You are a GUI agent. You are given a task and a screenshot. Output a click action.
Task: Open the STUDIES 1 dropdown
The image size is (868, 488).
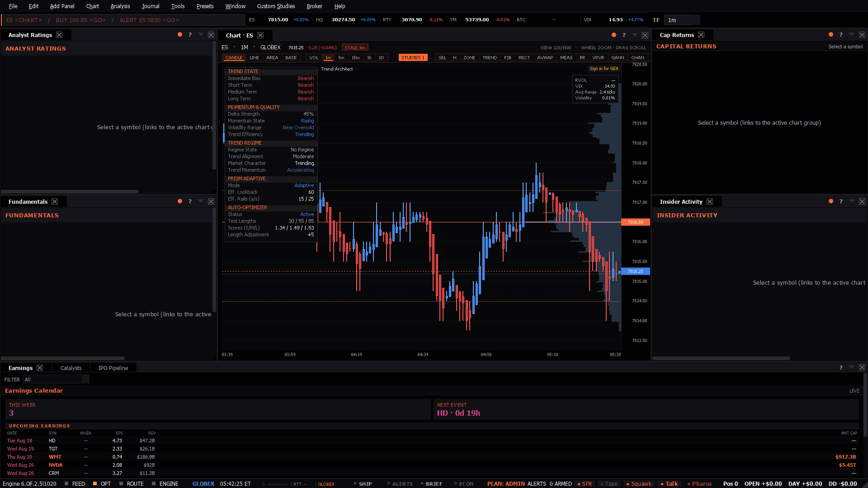pos(413,58)
